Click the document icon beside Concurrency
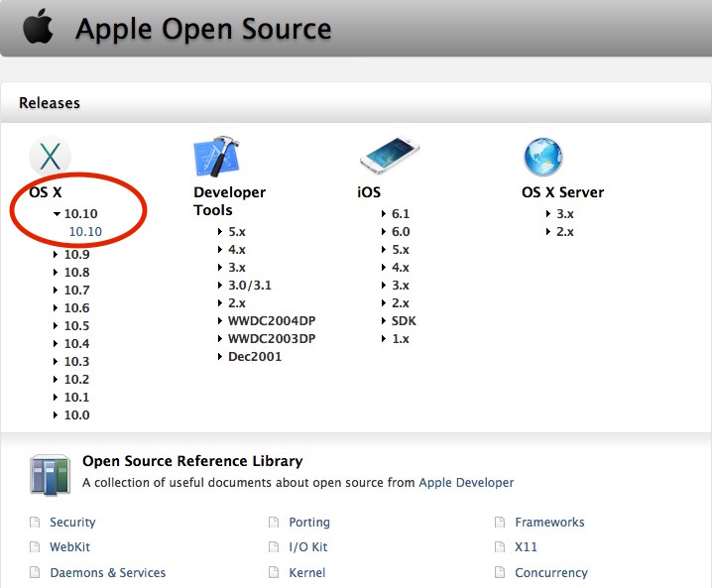The height and width of the screenshot is (588, 712). pyautogui.click(x=500, y=572)
